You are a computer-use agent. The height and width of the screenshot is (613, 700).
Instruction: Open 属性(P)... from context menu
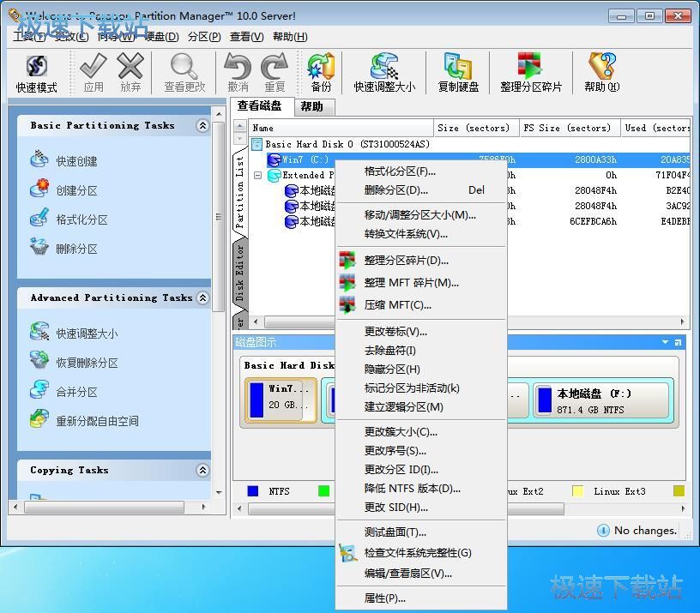pos(421,598)
